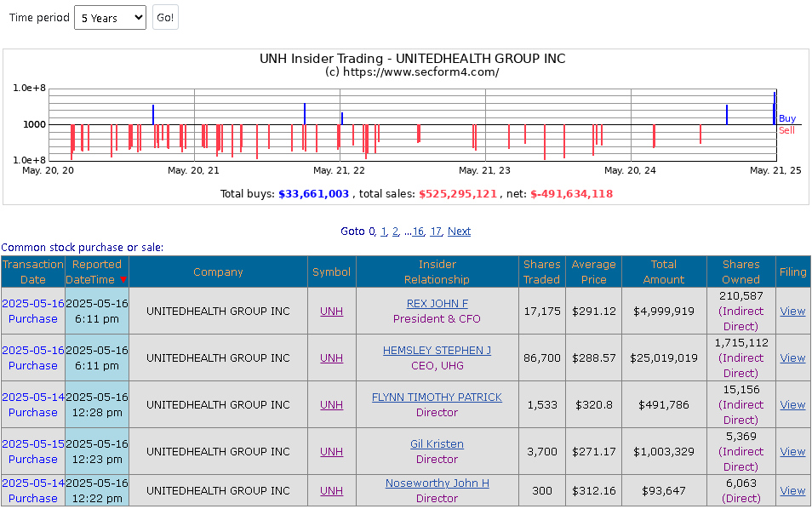Click the Buy legend label on chart
Screen dimensions: 812x509
tap(787, 118)
